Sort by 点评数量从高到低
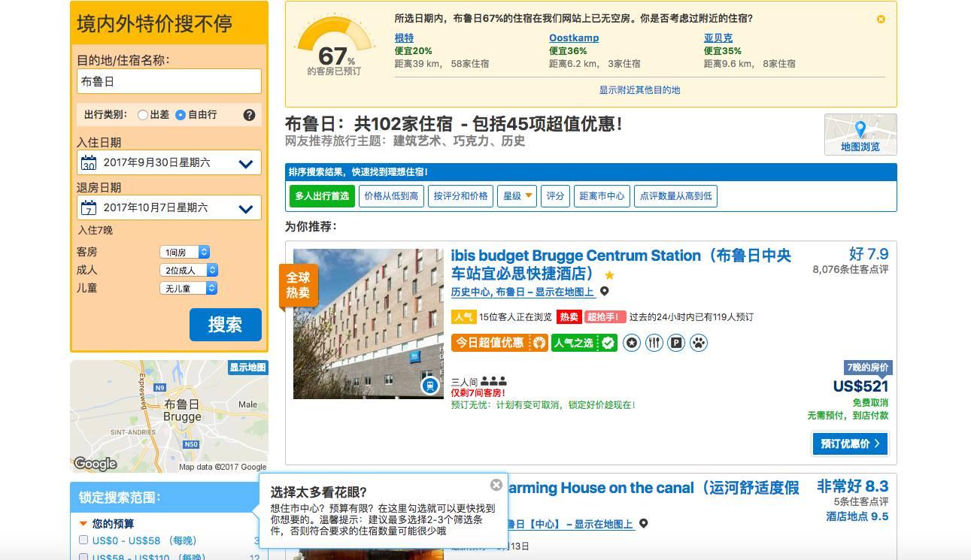 [675, 196]
